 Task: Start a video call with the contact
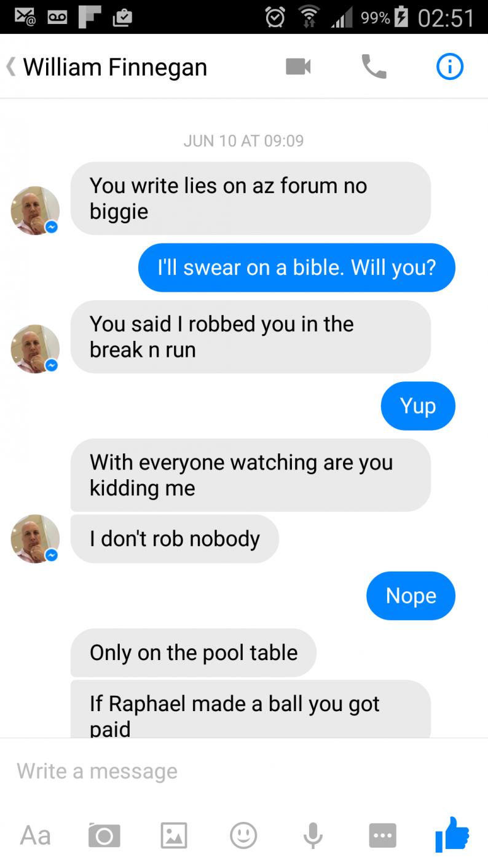tap(298, 67)
